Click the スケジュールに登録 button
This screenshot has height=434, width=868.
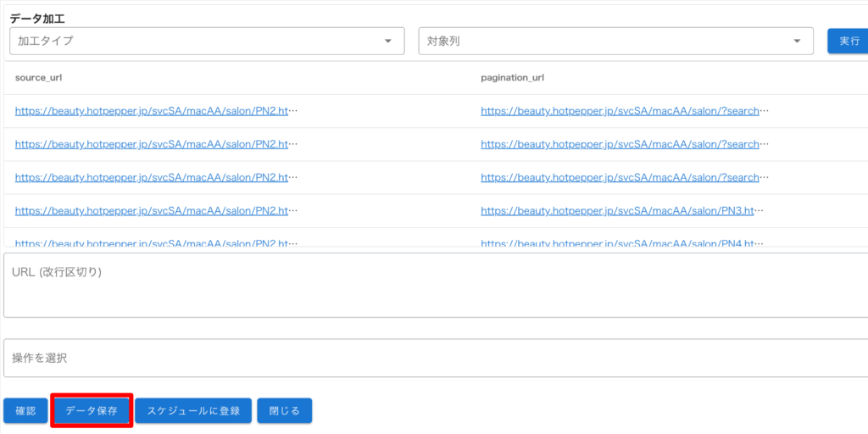[x=193, y=411]
